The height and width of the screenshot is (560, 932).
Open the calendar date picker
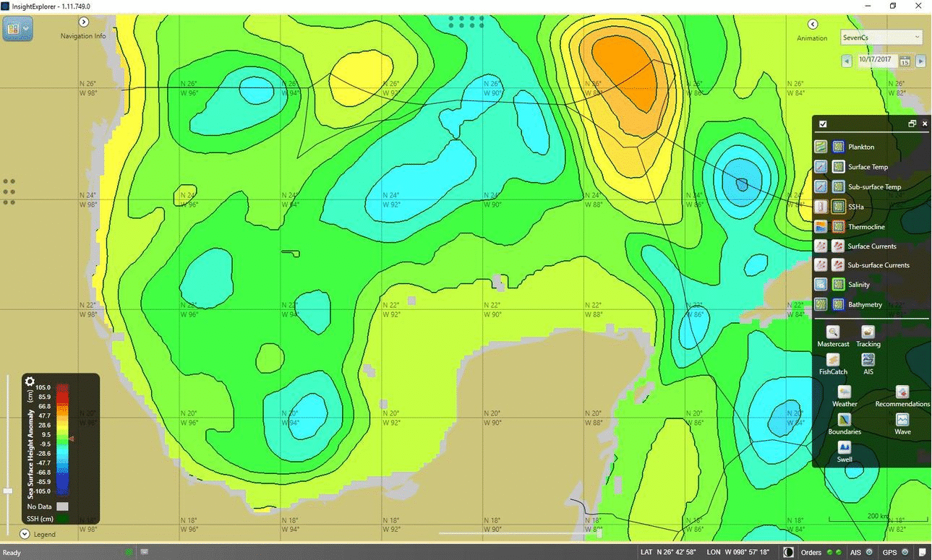click(905, 61)
